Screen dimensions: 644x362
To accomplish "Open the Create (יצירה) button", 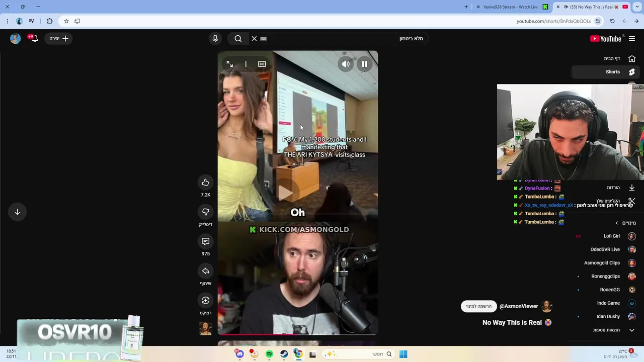I will coord(59,38).
